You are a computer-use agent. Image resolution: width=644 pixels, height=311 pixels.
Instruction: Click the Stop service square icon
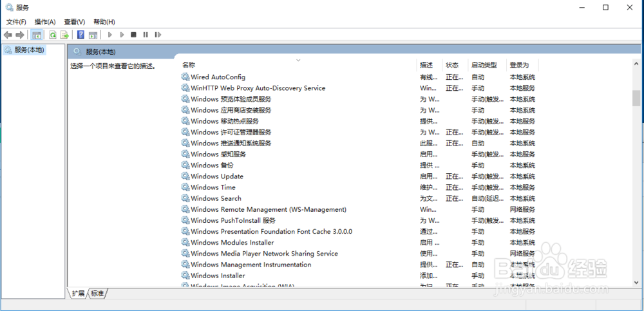133,35
